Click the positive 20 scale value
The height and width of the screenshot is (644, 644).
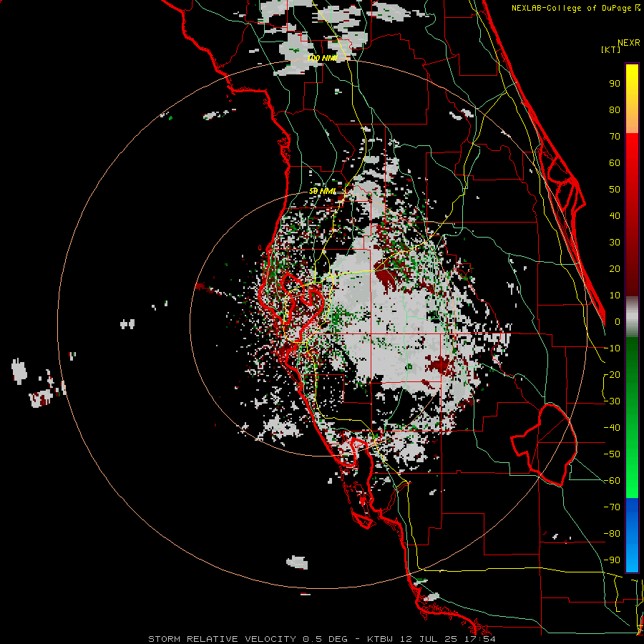(615, 268)
